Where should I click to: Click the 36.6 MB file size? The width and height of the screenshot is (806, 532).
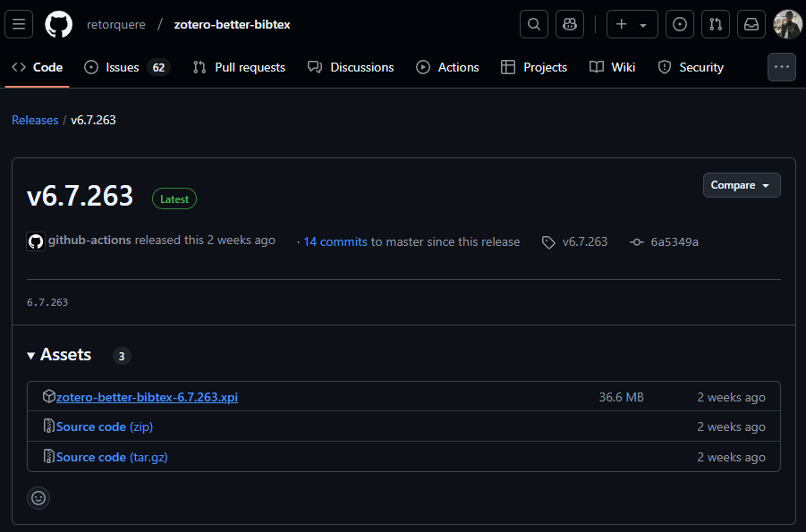(621, 397)
